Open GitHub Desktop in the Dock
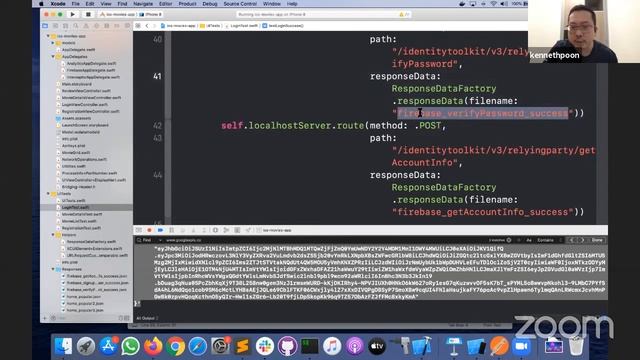640x360 pixels. 287,347
